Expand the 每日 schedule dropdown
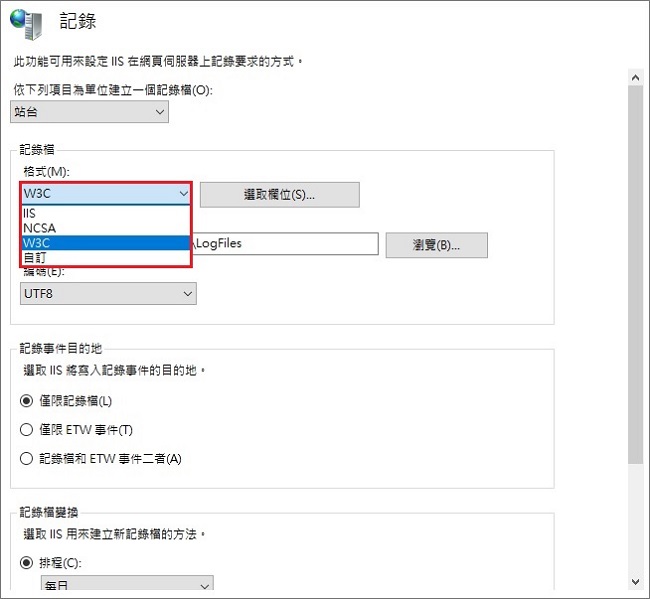This screenshot has width=650, height=599. tap(127, 586)
